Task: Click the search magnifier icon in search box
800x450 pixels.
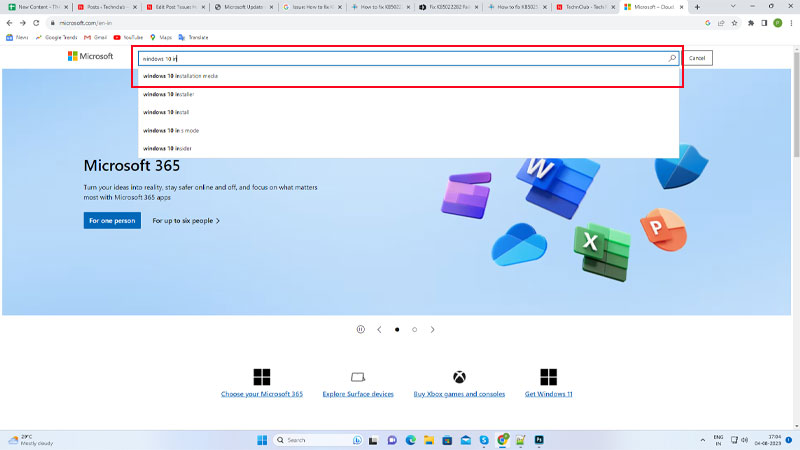Action: tap(672, 58)
